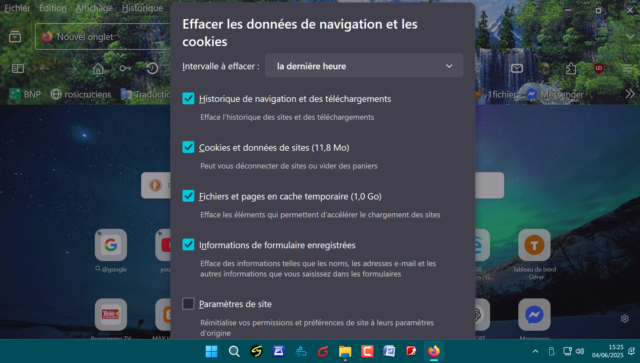Open the blue document app on taskbar
The height and width of the screenshot is (363, 640).
point(389,351)
